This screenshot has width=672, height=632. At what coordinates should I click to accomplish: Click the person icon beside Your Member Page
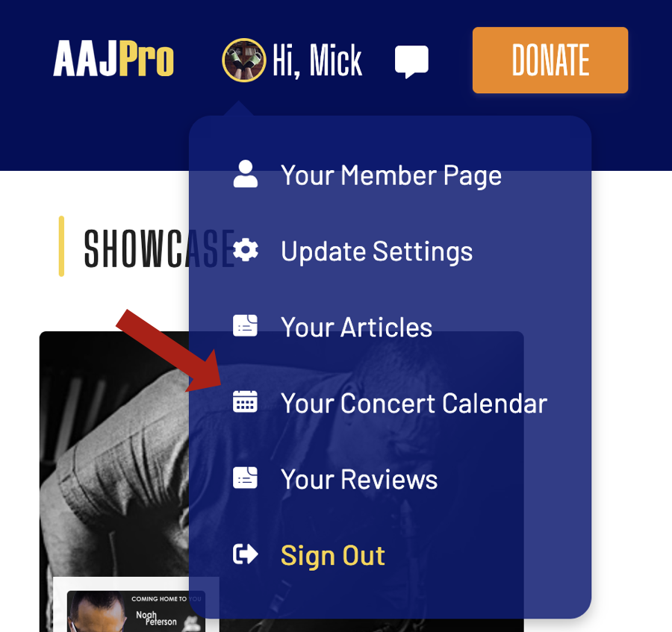pos(245,175)
